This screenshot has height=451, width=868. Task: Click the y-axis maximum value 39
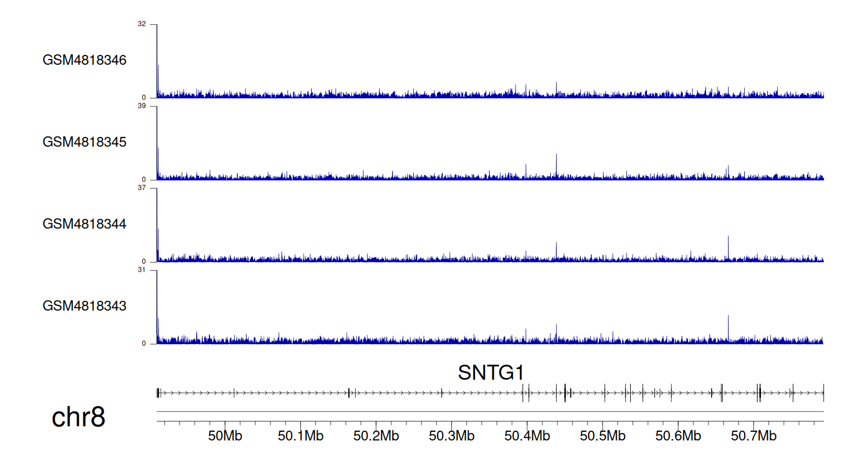click(x=142, y=106)
